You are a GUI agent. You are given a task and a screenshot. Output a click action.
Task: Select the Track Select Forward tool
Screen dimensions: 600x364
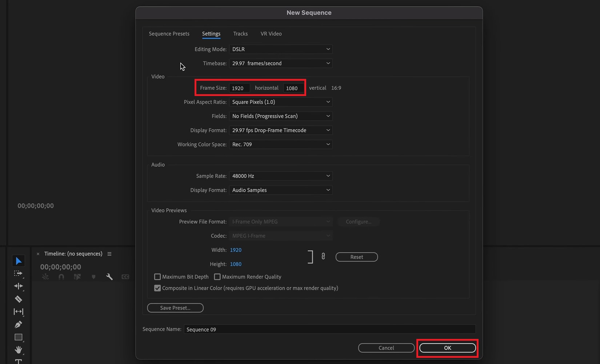click(19, 273)
